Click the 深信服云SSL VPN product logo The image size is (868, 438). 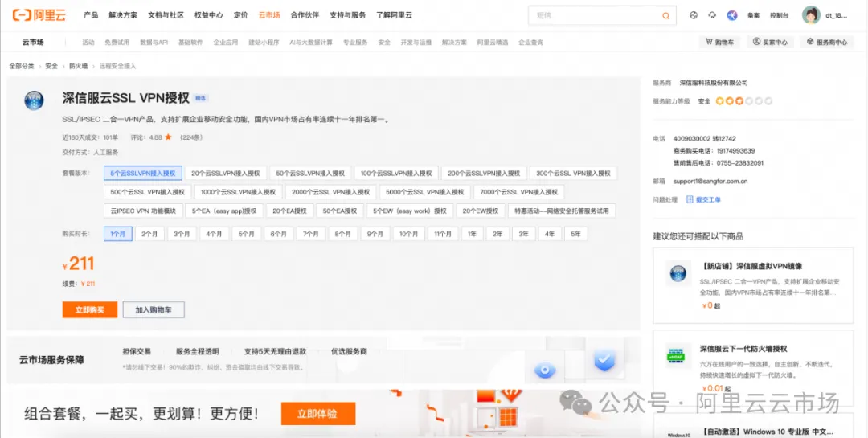(34, 100)
